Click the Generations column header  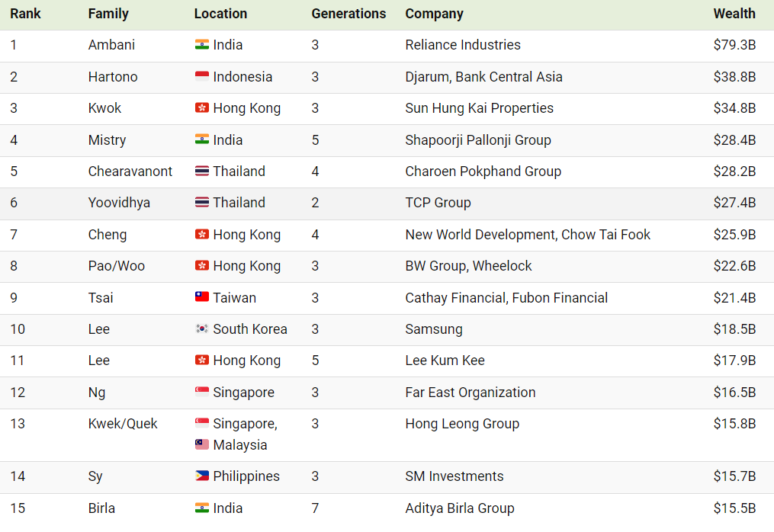348,14
